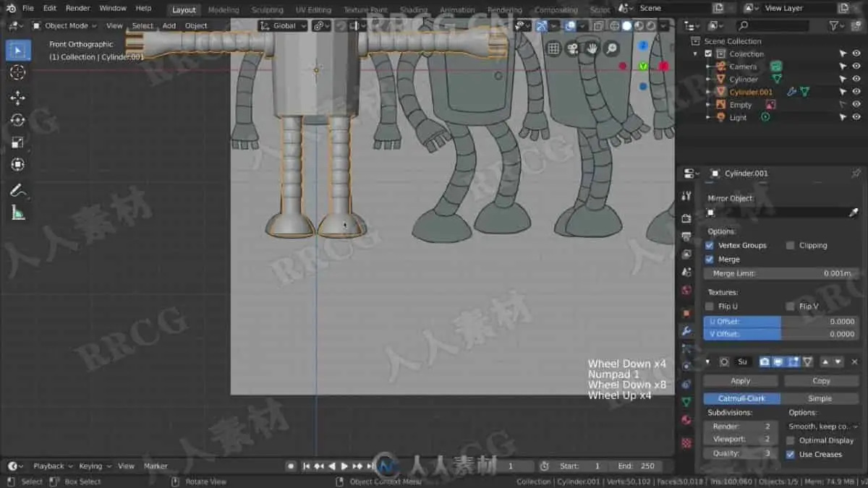Screen dimensions: 868x488
Task: Activate the Move tool
Action: (x=18, y=98)
